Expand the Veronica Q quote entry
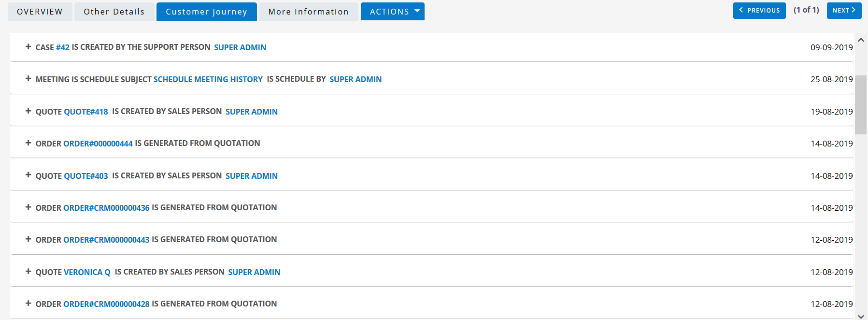The image size is (868, 320). (x=28, y=272)
